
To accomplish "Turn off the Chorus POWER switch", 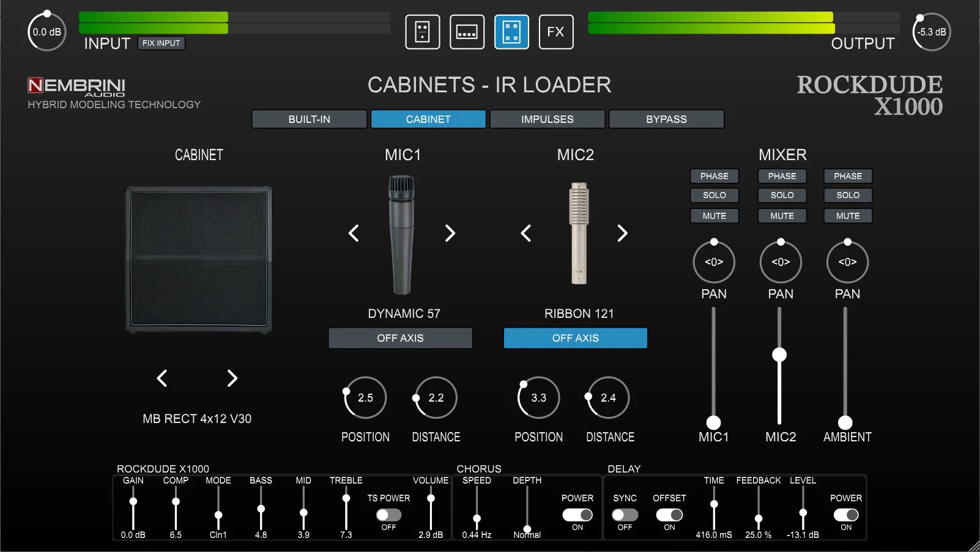I will point(577,515).
